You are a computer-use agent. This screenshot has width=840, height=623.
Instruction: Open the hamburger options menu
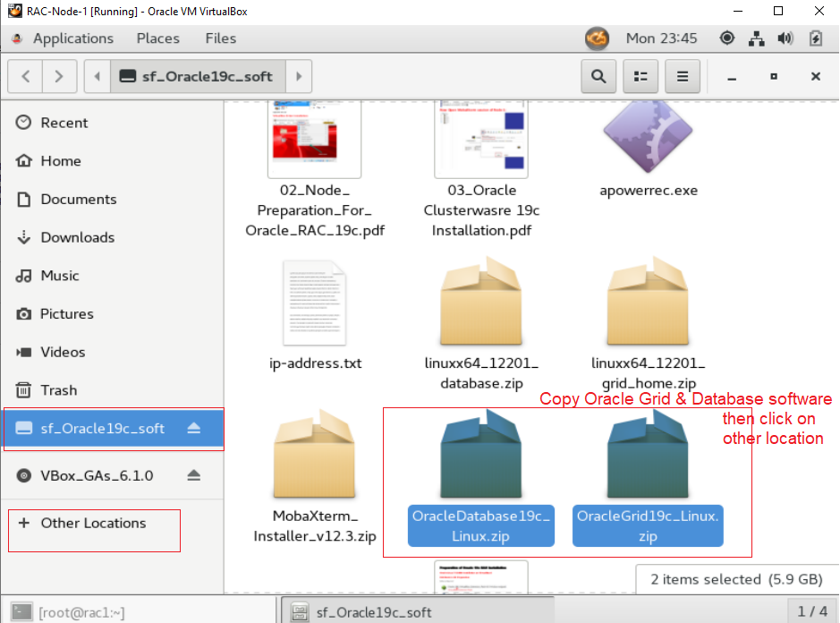click(682, 76)
